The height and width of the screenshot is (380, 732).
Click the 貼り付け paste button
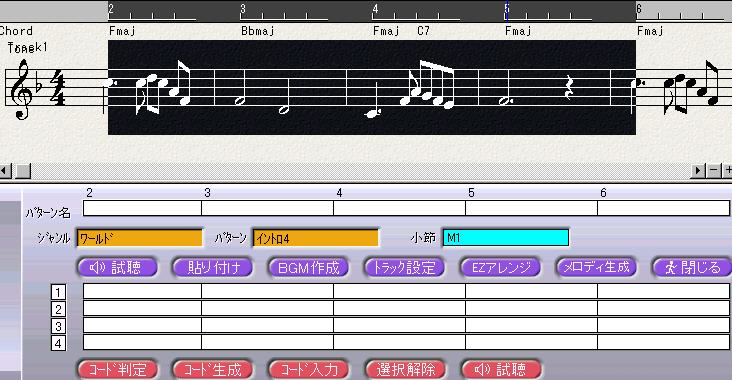[x=213, y=267]
